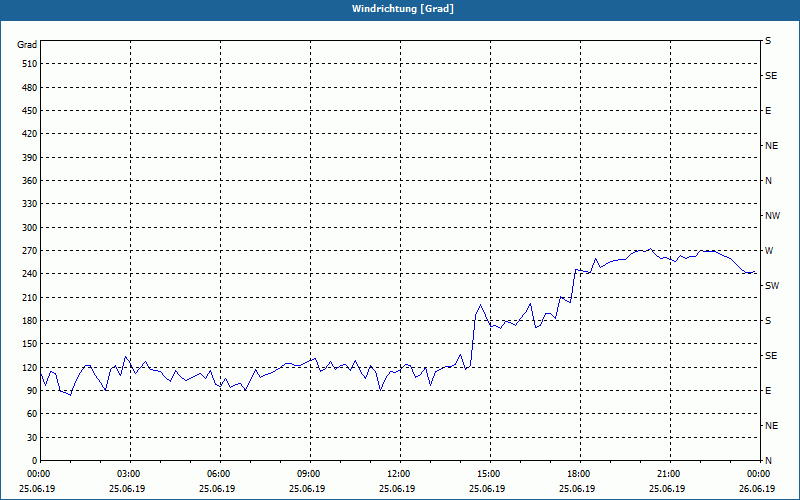This screenshot has height=500, width=800.
Task: Click the 25.06.19 date under 12:00
Action: tap(397, 489)
